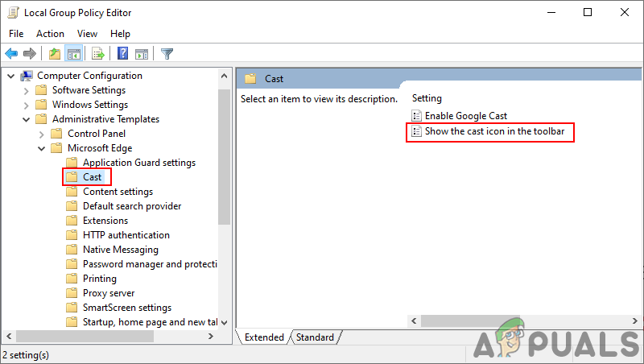Select the HTTP authentication folder
This screenshot has width=644, height=364.
click(126, 235)
